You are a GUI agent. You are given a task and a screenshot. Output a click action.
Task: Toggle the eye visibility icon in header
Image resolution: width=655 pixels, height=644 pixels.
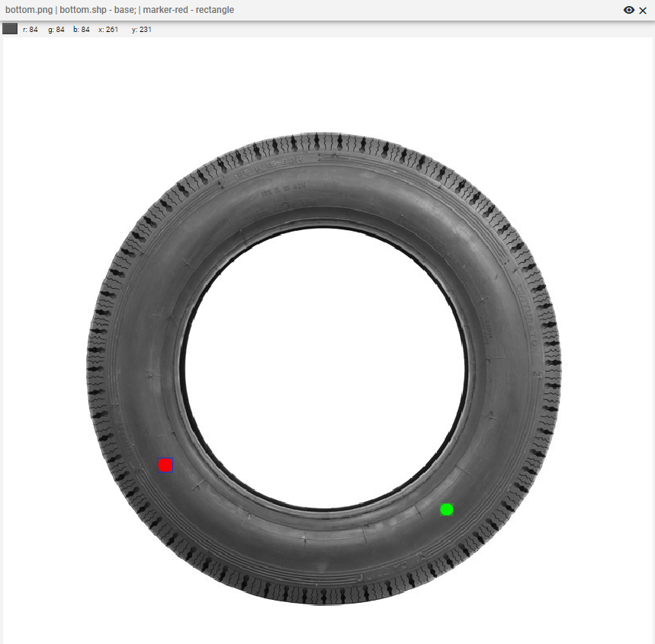click(628, 10)
